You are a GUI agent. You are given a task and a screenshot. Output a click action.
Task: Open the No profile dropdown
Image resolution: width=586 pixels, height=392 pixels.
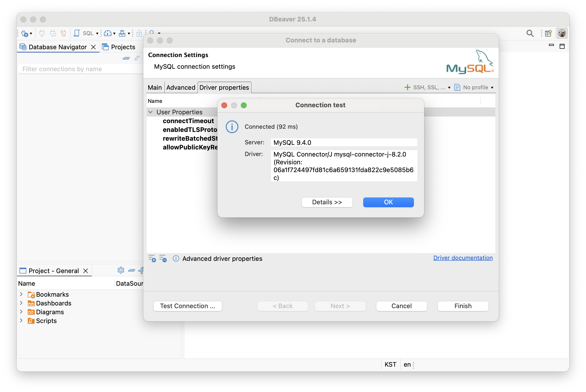coord(475,87)
